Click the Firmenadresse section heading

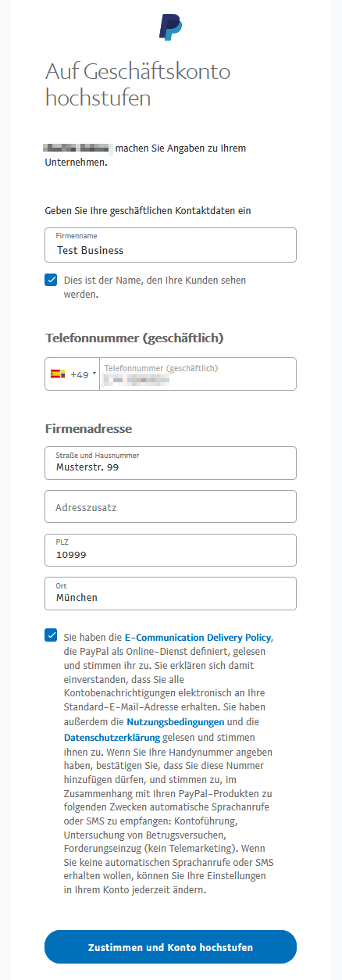click(88, 428)
